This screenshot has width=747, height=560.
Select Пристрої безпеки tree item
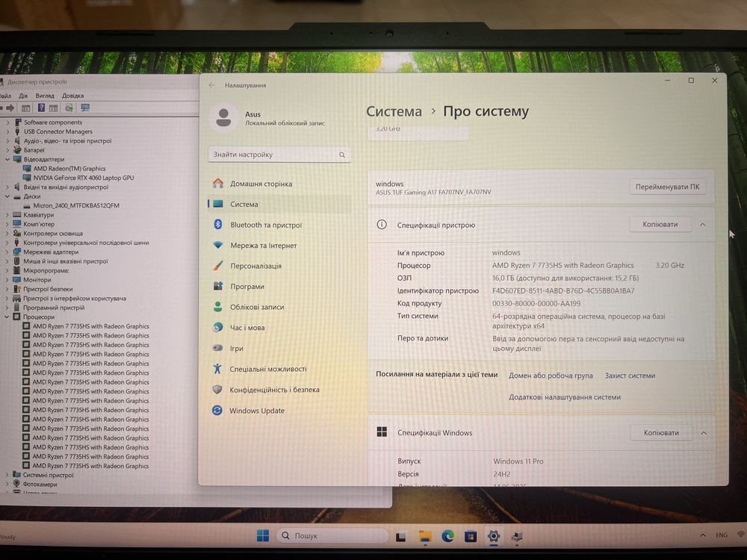48,289
